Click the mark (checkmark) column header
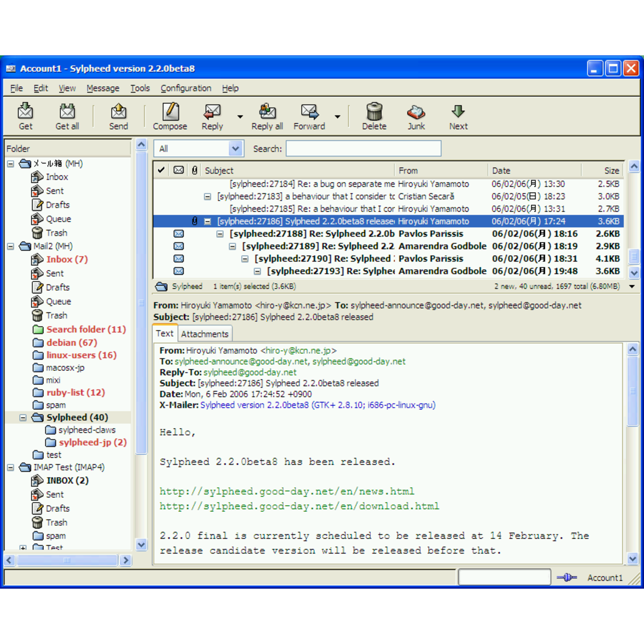The image size is (644, 644). pos(161,170)
